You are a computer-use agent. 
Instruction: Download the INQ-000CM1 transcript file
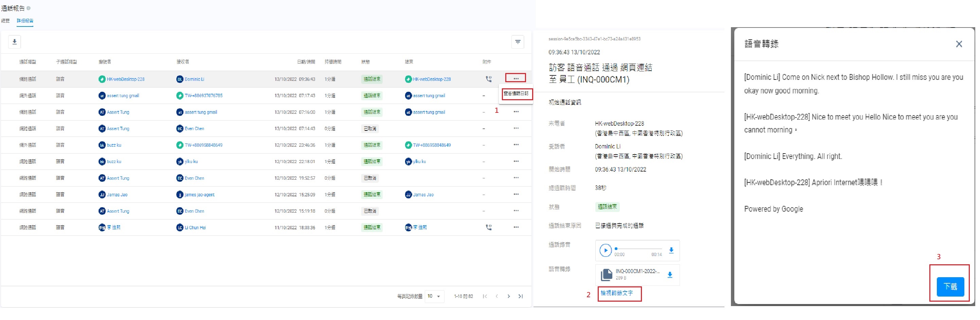click(670, 274)
